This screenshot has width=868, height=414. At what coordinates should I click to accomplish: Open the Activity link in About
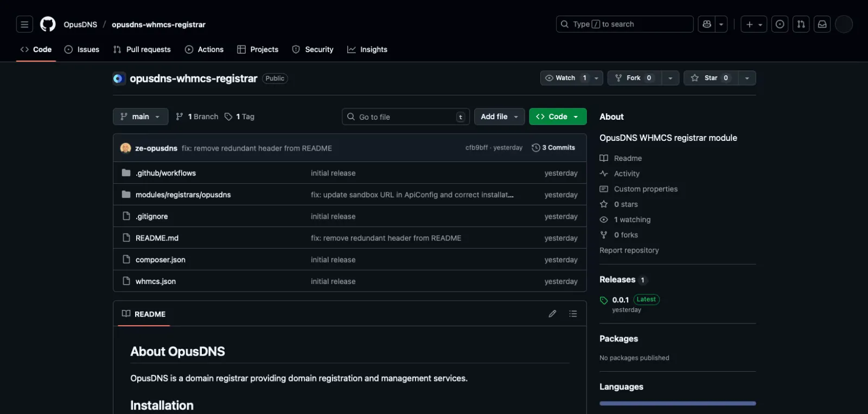pos(620,173)
